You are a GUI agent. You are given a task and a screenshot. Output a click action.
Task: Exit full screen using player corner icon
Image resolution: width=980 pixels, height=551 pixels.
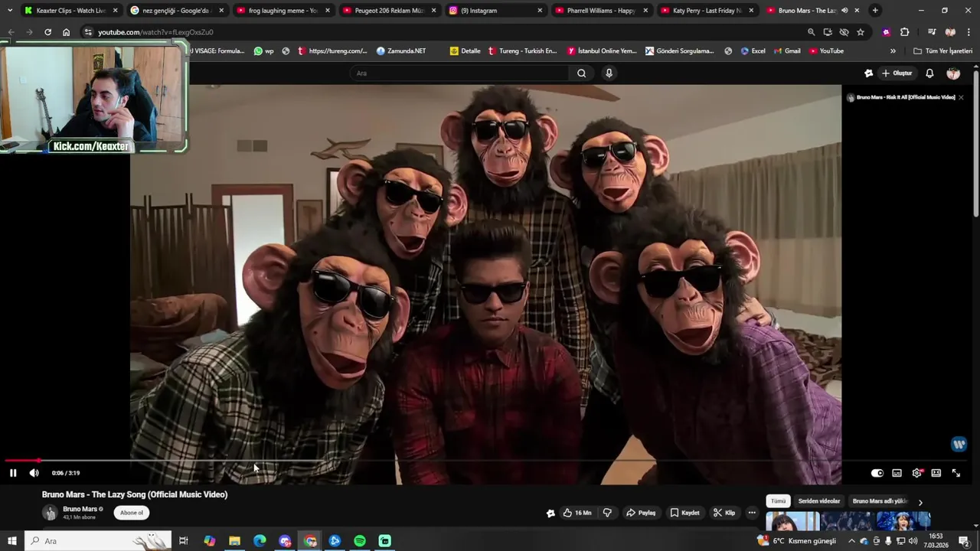pyautogui.click(x=955, y=473)
